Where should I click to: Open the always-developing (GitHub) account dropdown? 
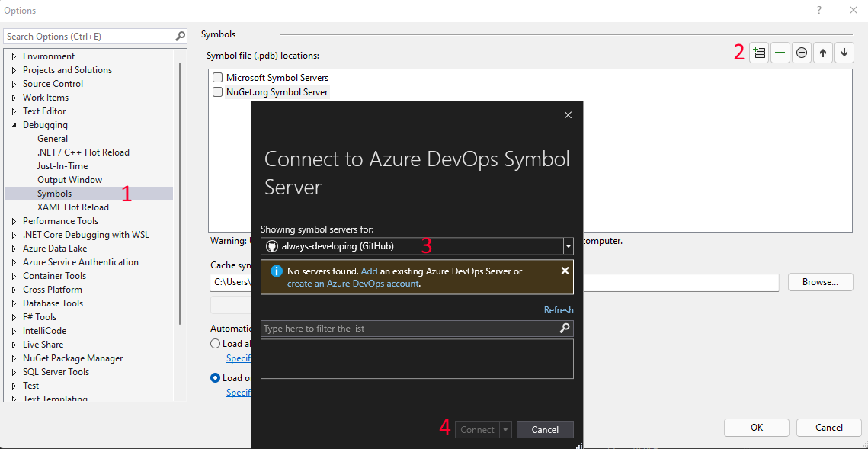(568, 245)
